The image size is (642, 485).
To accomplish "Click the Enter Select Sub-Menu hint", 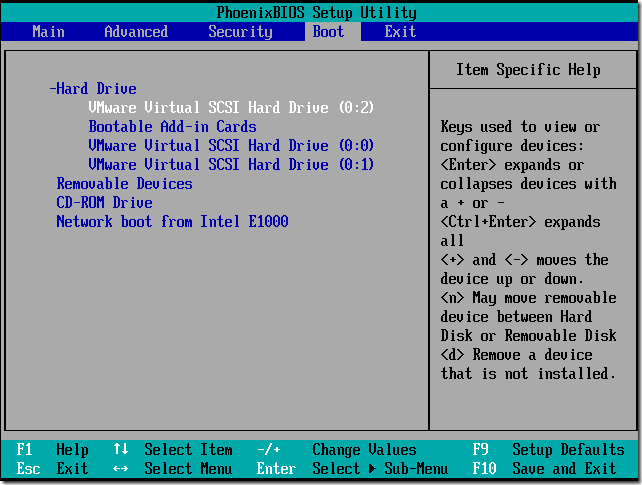I will click(x=353, y=468).
